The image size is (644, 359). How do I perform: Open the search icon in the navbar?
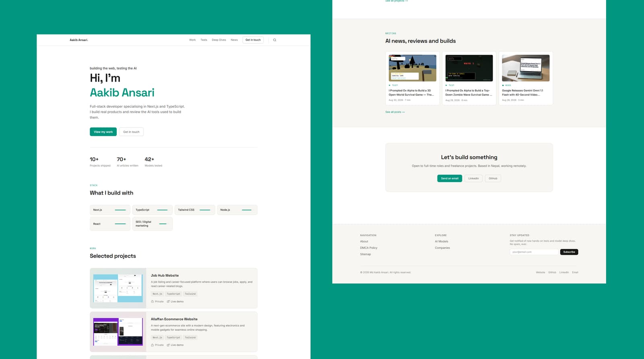pos(275,40)
